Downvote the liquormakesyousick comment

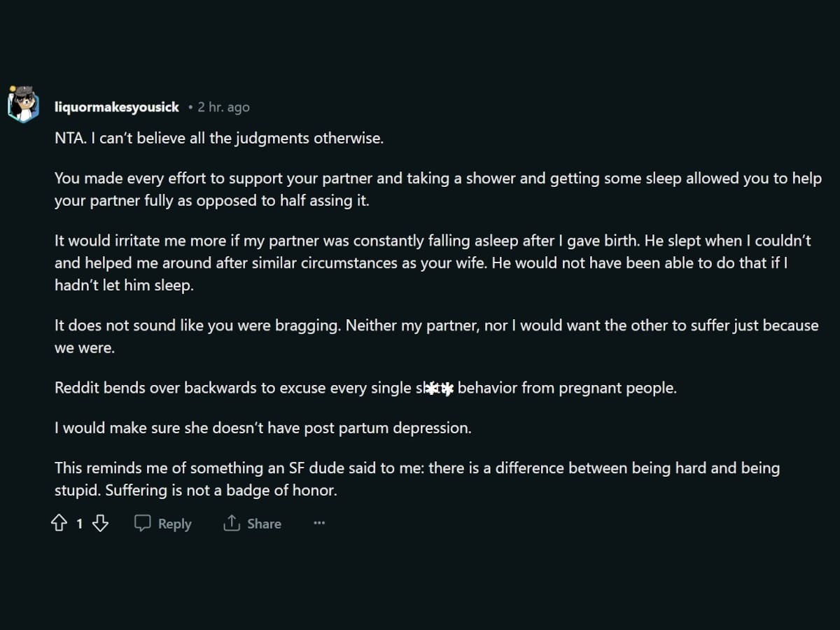(x=100, y=524)
